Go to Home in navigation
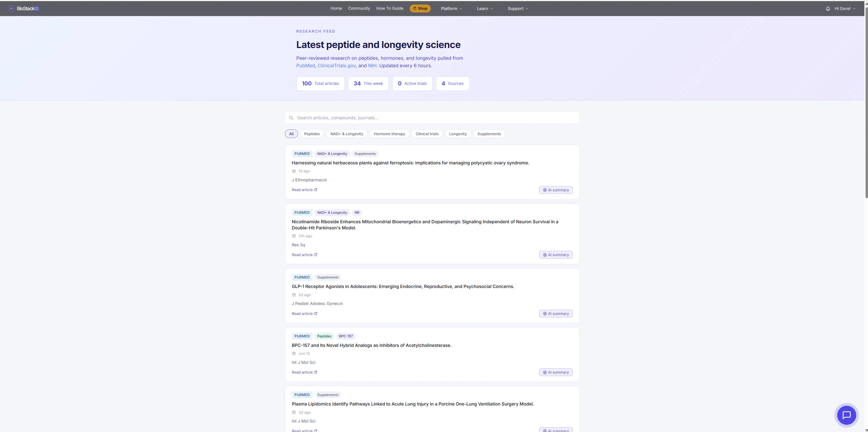Viewport: 868px width, 432px height. pyautogui.click(x=336, y=8)
